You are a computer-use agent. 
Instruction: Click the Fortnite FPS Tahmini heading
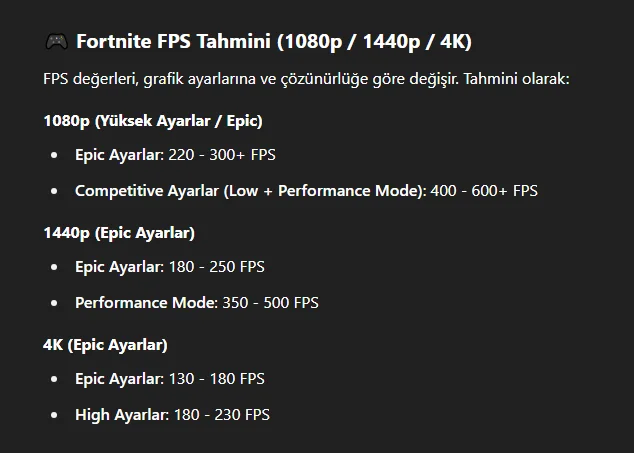273,42
